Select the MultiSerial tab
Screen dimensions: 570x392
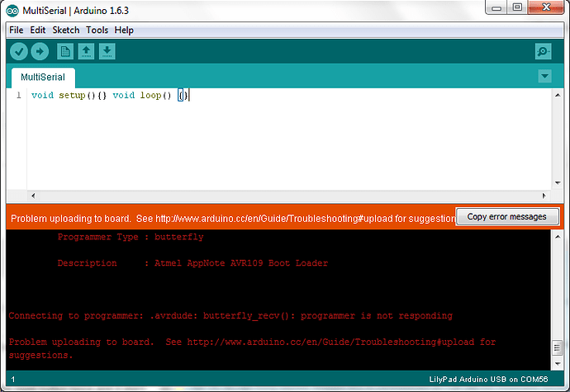pos(43,78)
